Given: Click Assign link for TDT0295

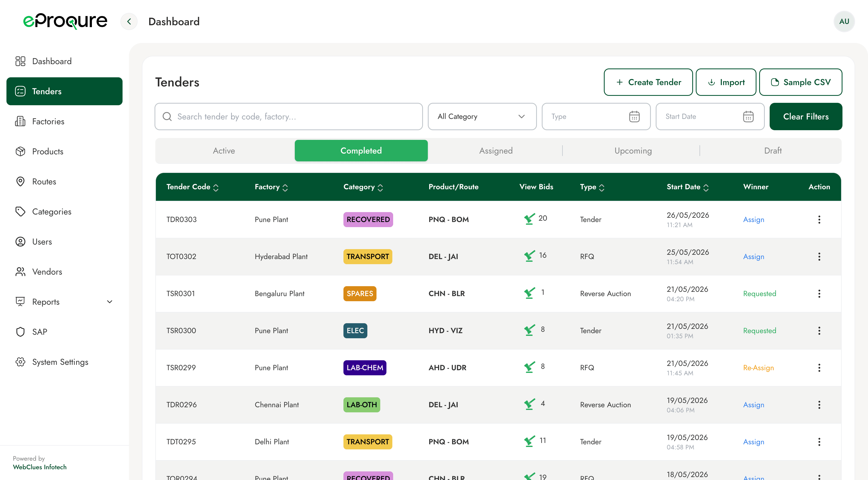Looking at the screenshot, I should [754, 442].
